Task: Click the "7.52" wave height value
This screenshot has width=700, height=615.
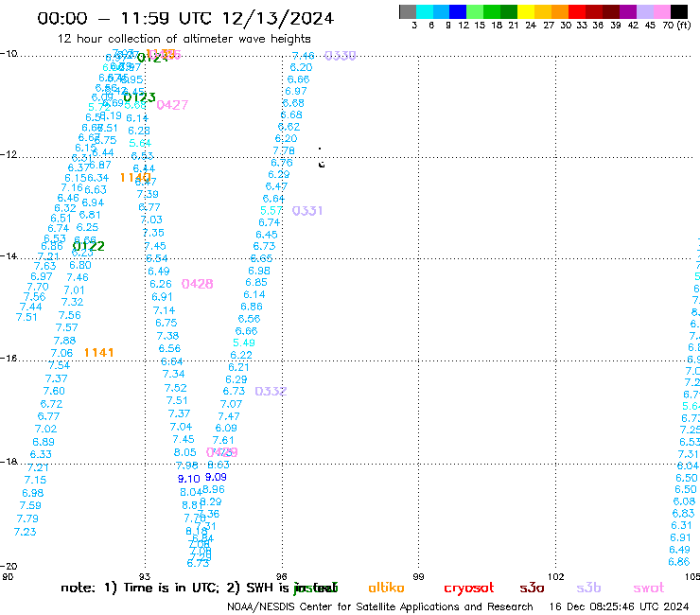Action: click(175, 388)
